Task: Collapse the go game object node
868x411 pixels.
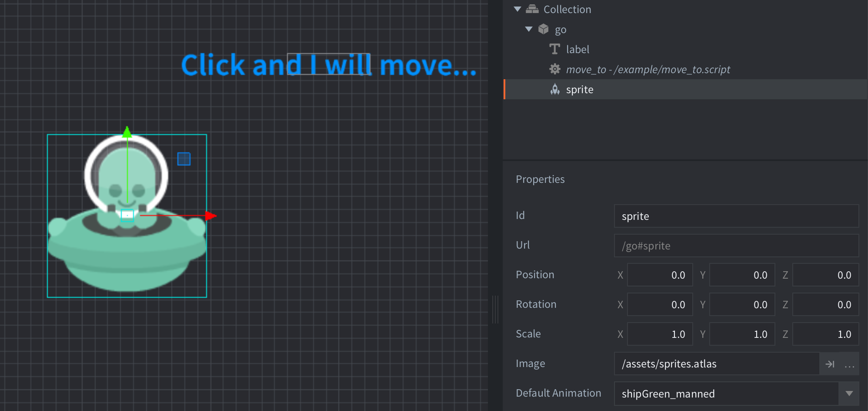Action: click(x=529, y=29)
